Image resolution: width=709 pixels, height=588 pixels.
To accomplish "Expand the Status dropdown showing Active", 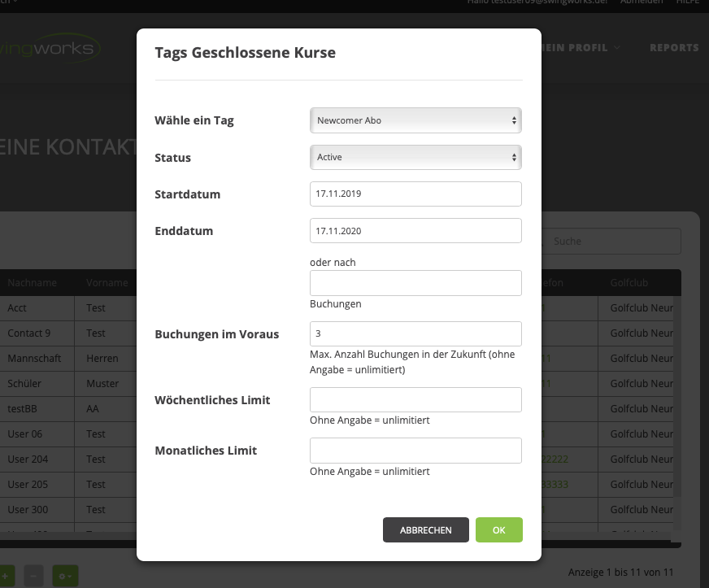I will point(415,157).
